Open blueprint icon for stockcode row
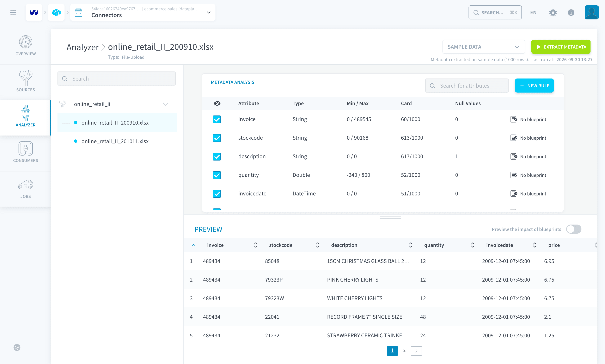This screenshot has width=605, height=364. (514, 138)
